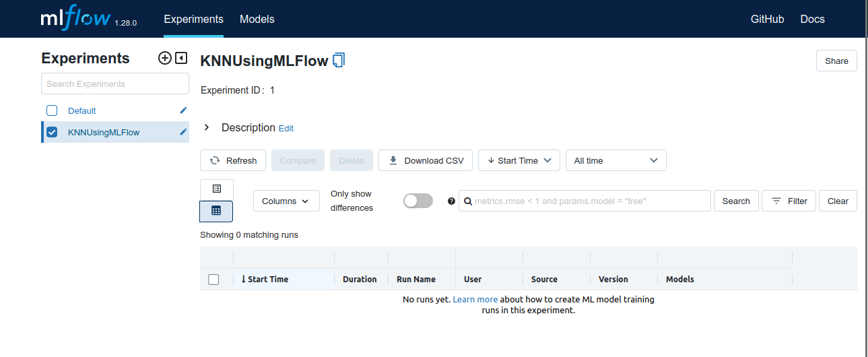Viewport: 868px width, 357px height.
Task: Copy the KNNUsingMLFlow experiment name
Action: click(339, 61)
